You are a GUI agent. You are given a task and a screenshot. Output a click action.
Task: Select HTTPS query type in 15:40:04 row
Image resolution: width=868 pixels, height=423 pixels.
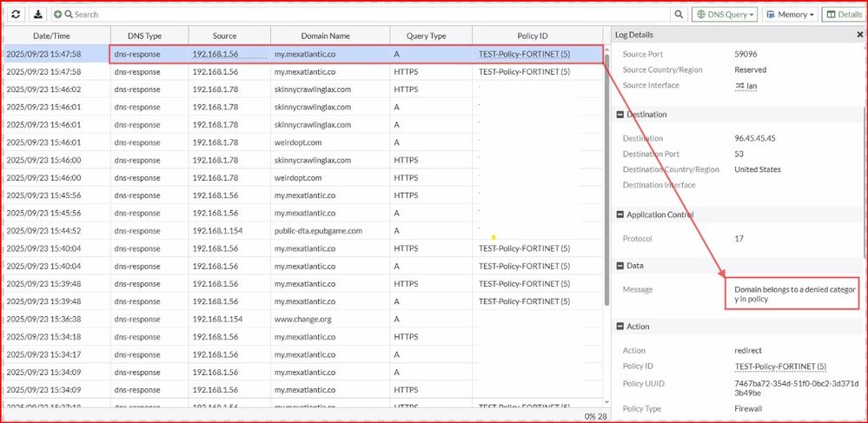coord(406,248)
